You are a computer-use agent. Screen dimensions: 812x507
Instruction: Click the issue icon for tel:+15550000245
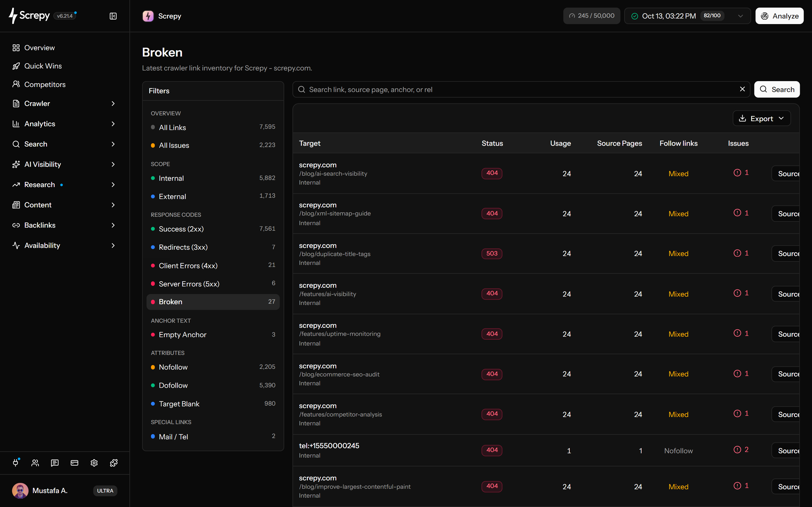click(x=737, y=450)
